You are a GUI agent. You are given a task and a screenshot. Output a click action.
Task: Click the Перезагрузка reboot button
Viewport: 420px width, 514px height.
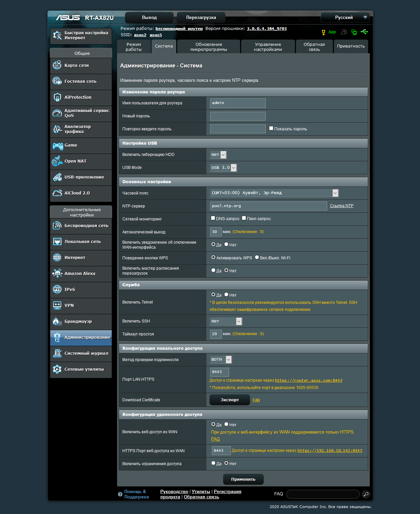point(201,18)
